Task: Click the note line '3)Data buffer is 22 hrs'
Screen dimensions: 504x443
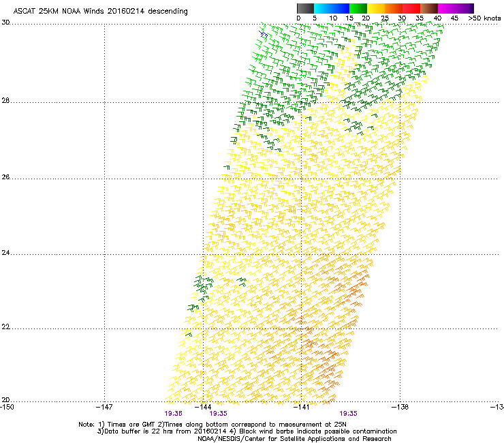Action: (x=247, y=431)
